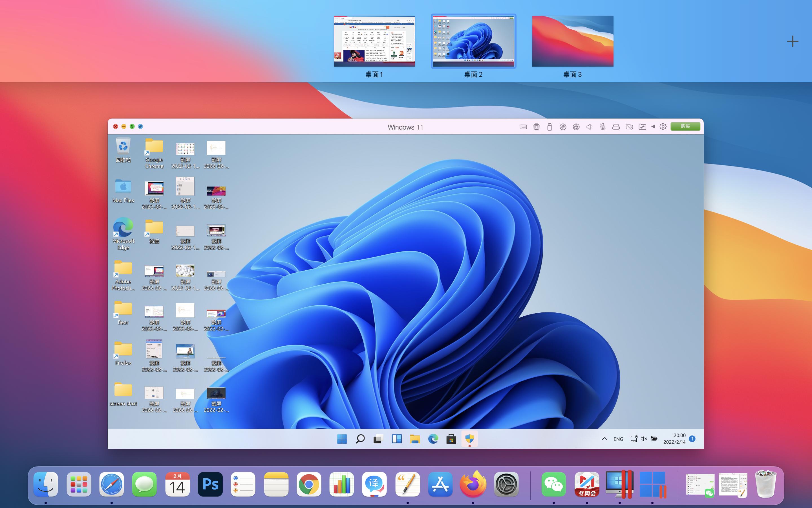The width and height of the screenshot is (812, 508).
Task: Open the Windows 11 VM settings gear
Action: [663, 127]
